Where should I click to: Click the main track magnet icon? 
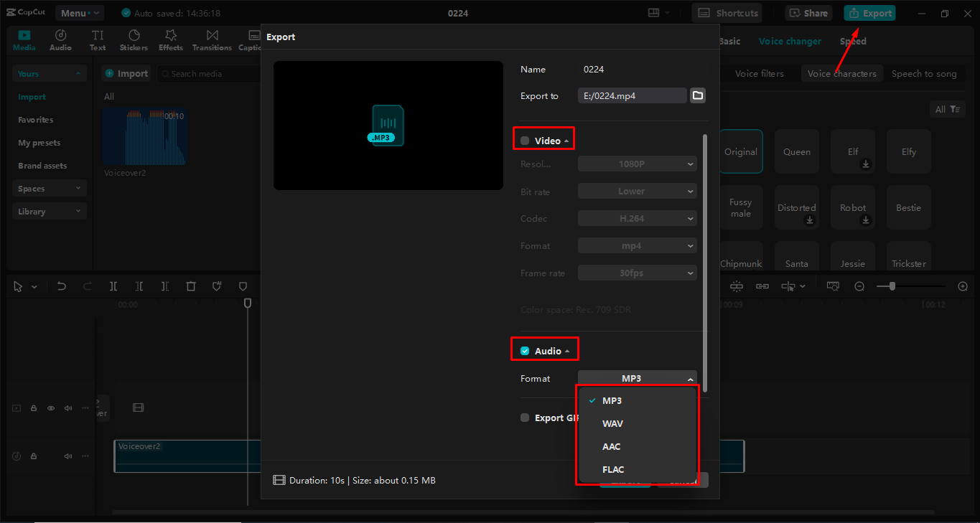[x=737, y=286]
